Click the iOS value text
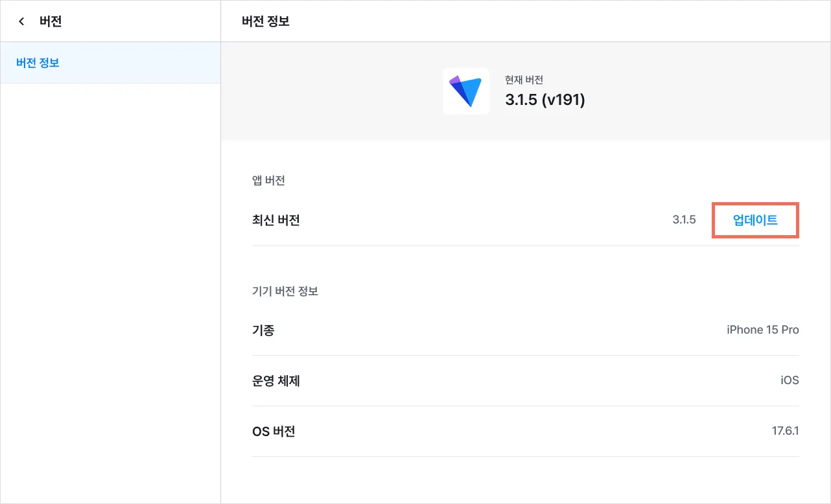The image size is (831, 504). [790, 381]
